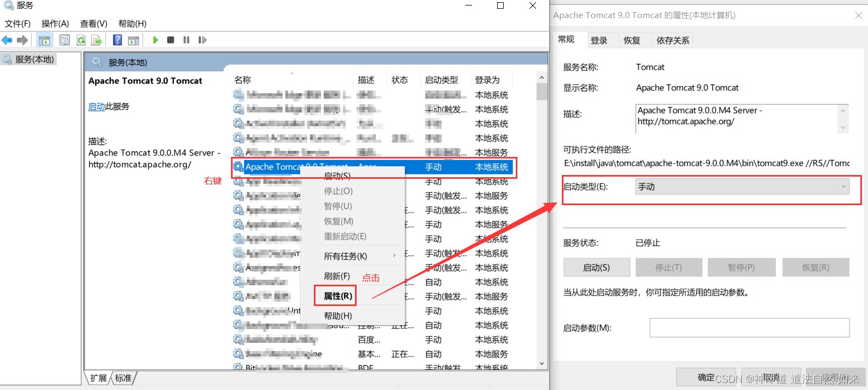The height and width of the screenshot is (390, 868).
Task: Select the Apache Tomcat 9.0 Tomcat row
Action: [x=373, y=167]
